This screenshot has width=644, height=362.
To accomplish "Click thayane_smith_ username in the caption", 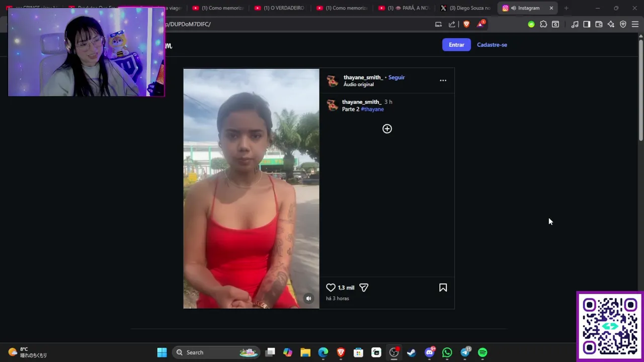I will pyautogui.click(x=362, y=102).
